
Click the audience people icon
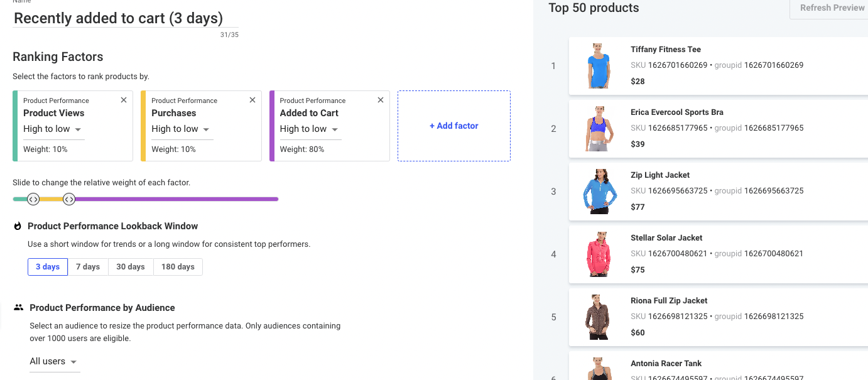pos(19,308)
